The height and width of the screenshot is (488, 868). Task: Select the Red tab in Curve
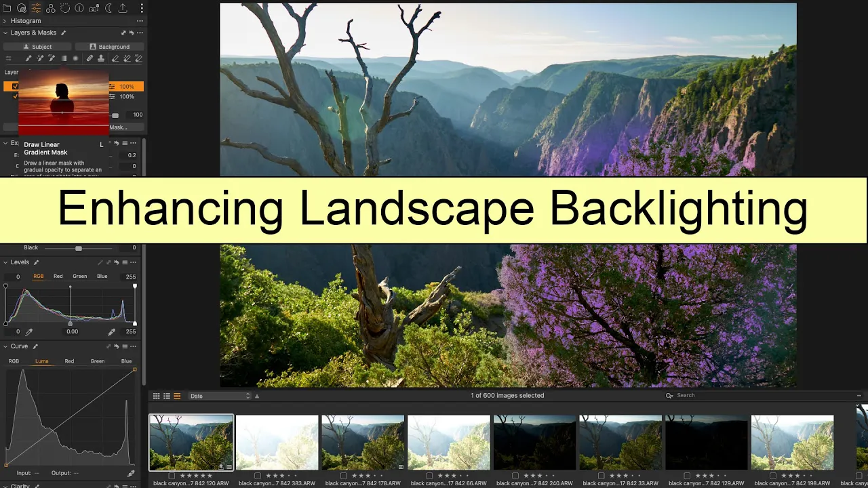click(x=69, y=361)
